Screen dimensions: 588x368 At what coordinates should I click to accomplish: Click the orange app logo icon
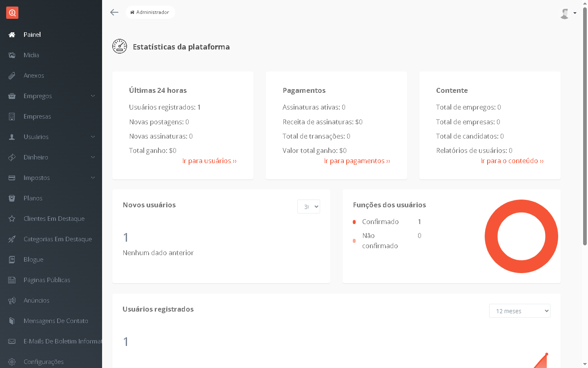tap(12, 13)
